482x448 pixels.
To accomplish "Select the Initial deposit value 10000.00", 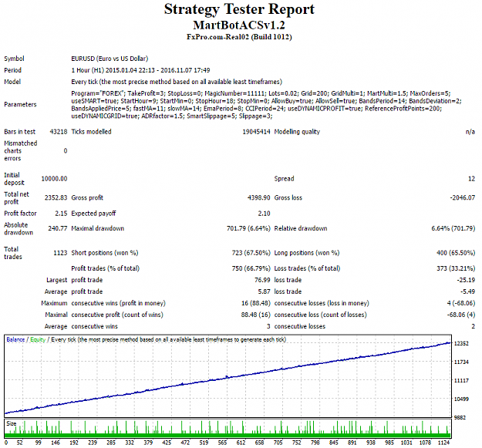I will pos(55,179).
